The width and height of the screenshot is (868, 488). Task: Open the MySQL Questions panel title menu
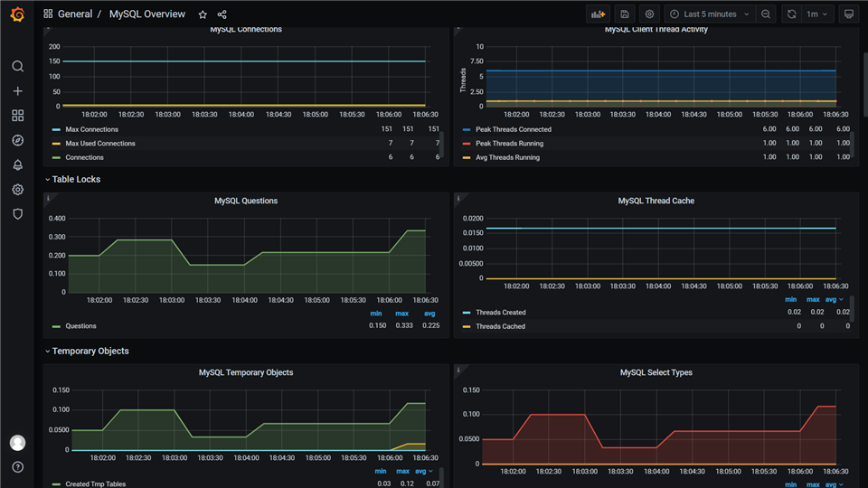[246, 201]
